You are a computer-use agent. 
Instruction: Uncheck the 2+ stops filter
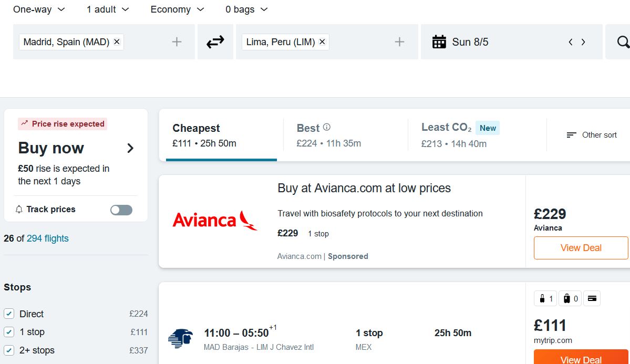pos(9,350)
